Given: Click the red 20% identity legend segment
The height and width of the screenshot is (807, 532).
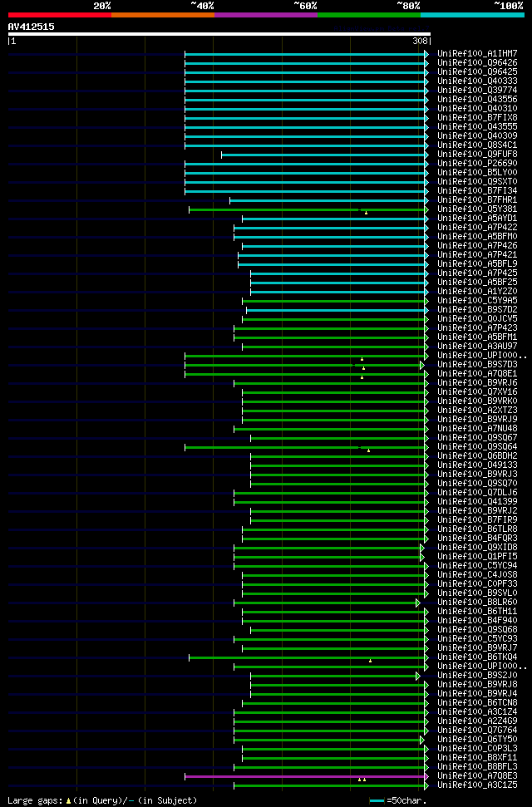Looking at the screenshot, I should click(60, 15).
